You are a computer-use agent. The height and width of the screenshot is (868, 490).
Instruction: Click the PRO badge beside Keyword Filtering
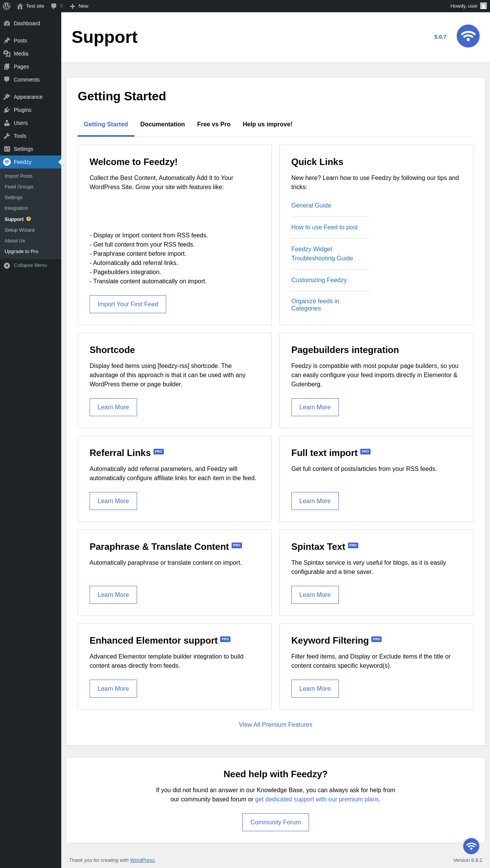click(x=376, y=639)
